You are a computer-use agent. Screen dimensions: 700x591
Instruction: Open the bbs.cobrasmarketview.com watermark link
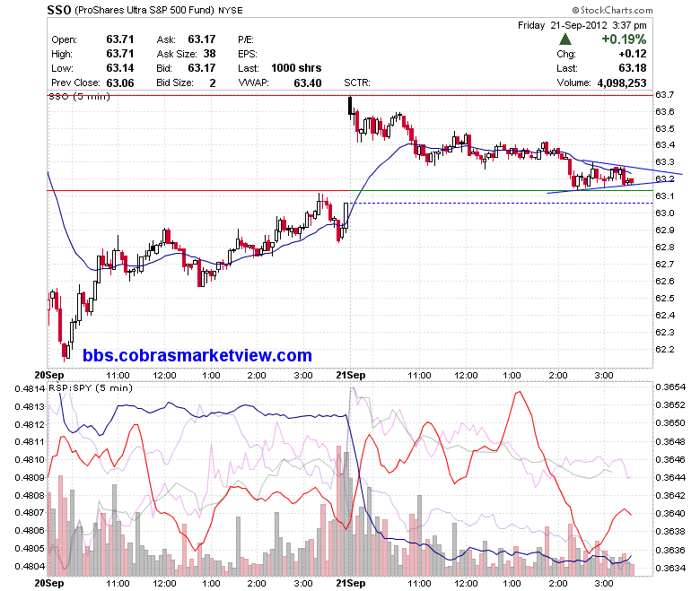pyautogui.click(x=197, y=355)
